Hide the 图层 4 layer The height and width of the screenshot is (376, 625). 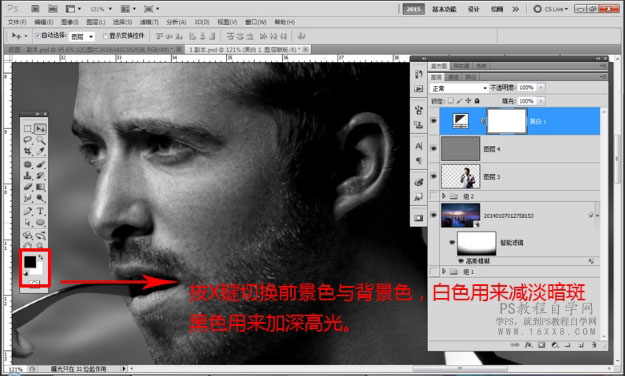(x=434, y=149)
